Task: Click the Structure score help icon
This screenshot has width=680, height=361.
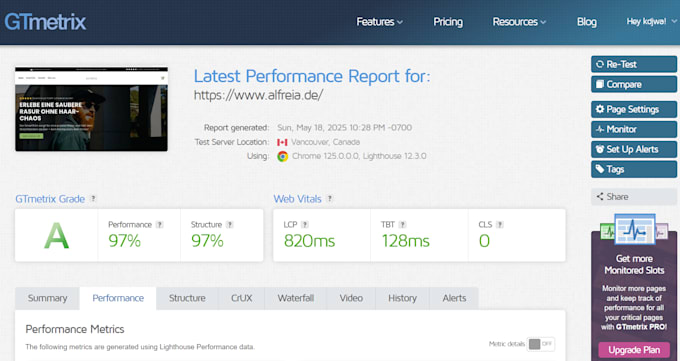Action: tap(230, 225)
